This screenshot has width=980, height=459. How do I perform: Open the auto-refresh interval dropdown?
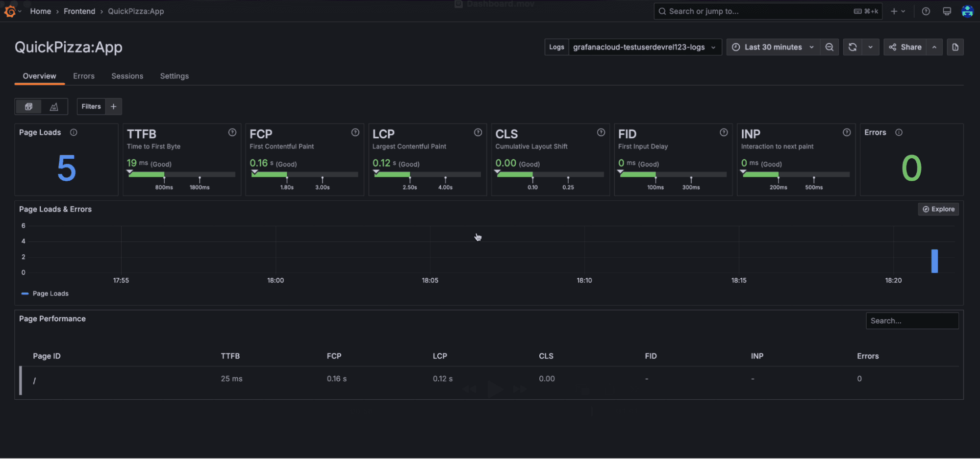871,47
